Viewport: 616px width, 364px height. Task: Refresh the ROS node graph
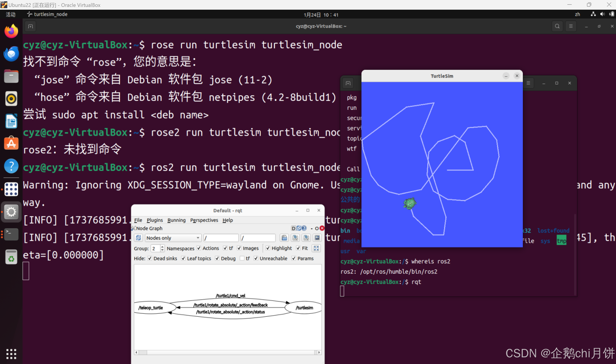(138, 238)
